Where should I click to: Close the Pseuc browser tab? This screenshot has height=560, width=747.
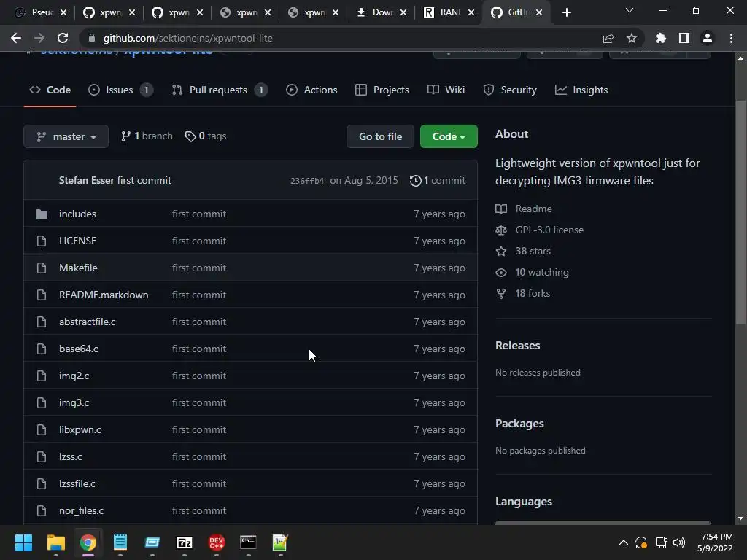click(63, 13)
